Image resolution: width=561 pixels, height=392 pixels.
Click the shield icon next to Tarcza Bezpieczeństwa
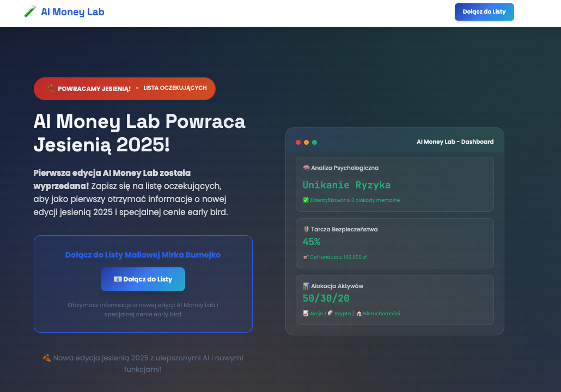point(306,229)
